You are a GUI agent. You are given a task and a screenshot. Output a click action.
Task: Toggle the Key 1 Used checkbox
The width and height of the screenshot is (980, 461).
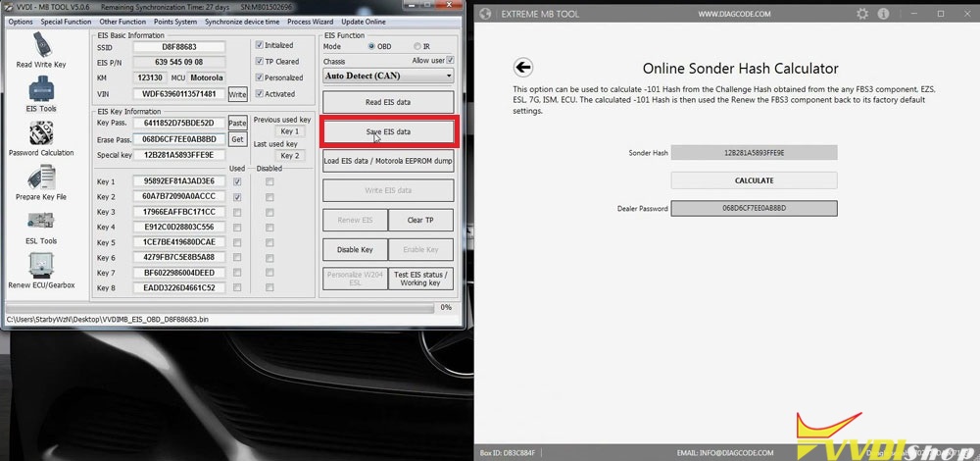click(237, 181)
